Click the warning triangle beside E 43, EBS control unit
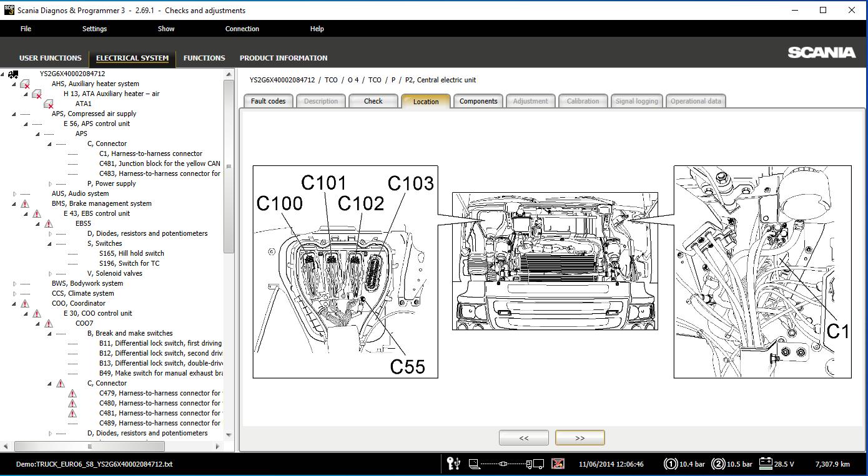Viewport: 868px width, 476px height. (36, 213)
